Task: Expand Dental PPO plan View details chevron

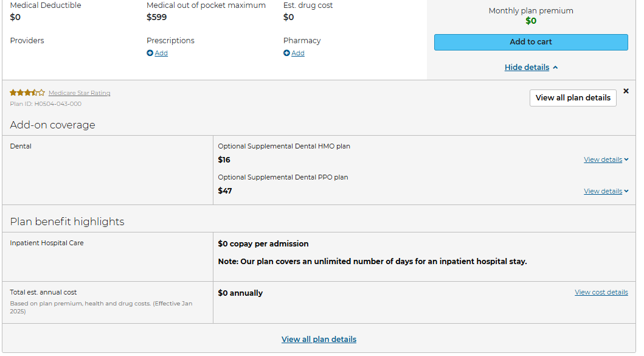Action: pyautogui.click(x=626, y=191)
